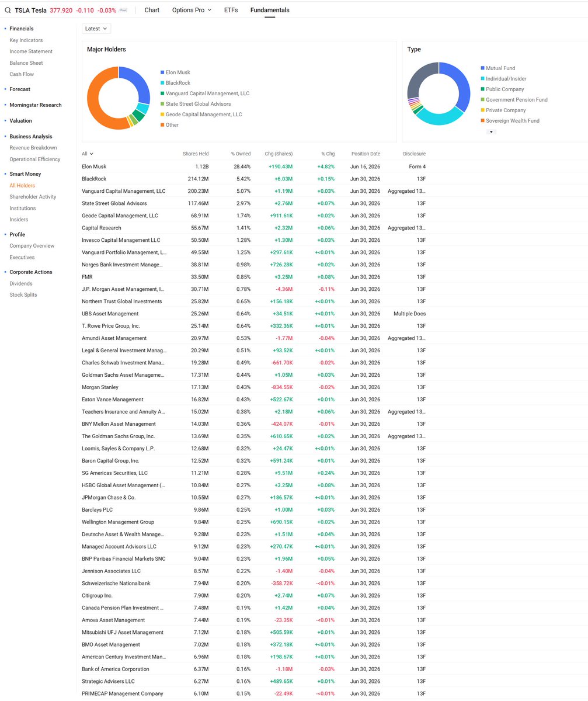The image size is (588, 701).
Task: Sort by Chg (Shares) column header
Action: point(279,154)
